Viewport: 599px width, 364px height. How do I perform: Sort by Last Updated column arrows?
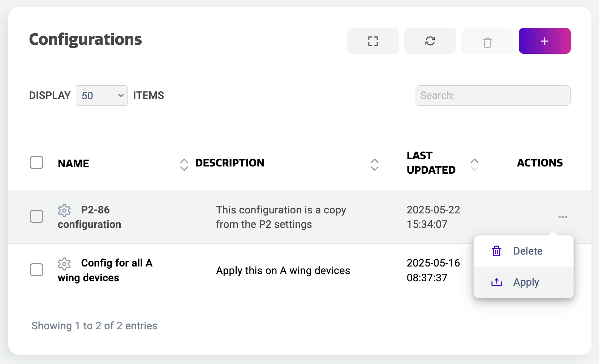click(474, 164)
